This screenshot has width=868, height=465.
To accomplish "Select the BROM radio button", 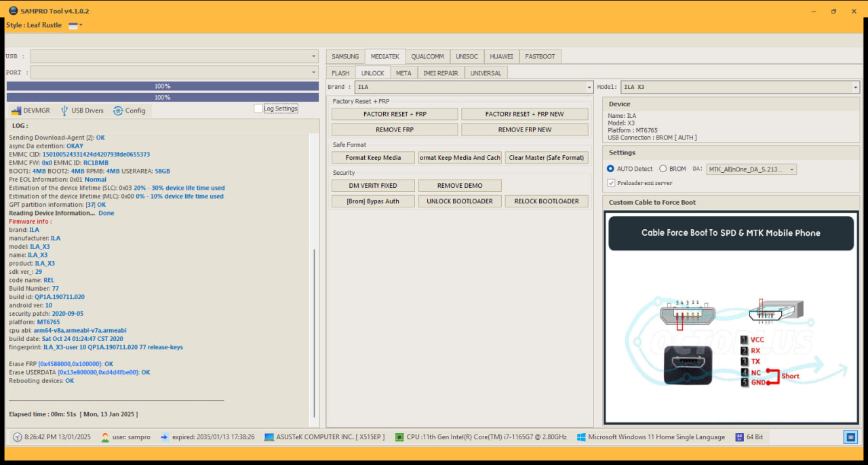I will [663, 169].
